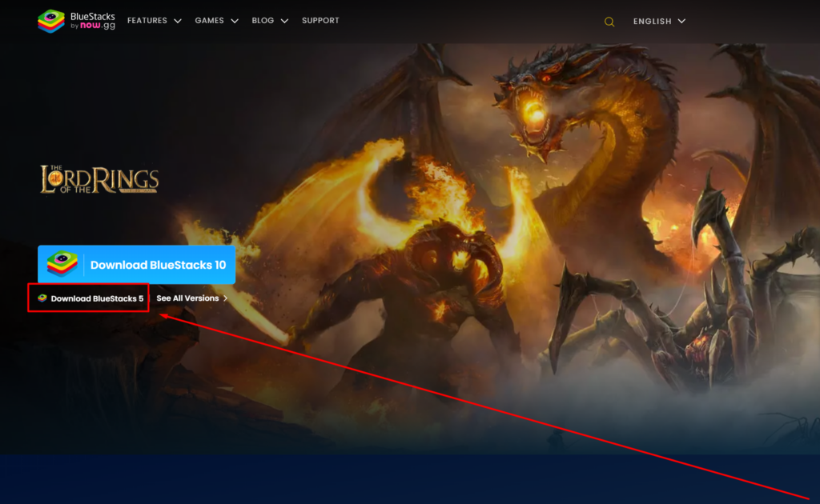Screen dimensions: 820x504
Task: Open search with the magnifier icon
Action: (x=609, y=22)
